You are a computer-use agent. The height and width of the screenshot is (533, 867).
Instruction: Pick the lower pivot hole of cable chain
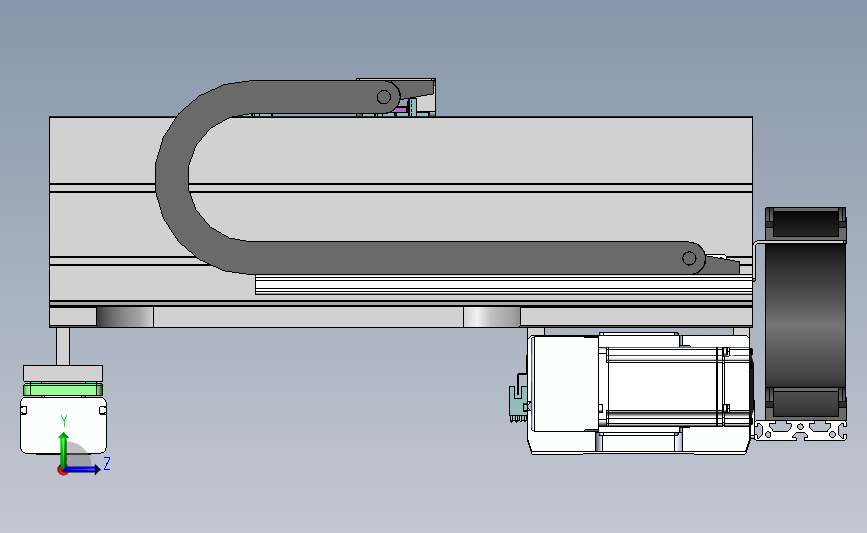click(689, 258)
